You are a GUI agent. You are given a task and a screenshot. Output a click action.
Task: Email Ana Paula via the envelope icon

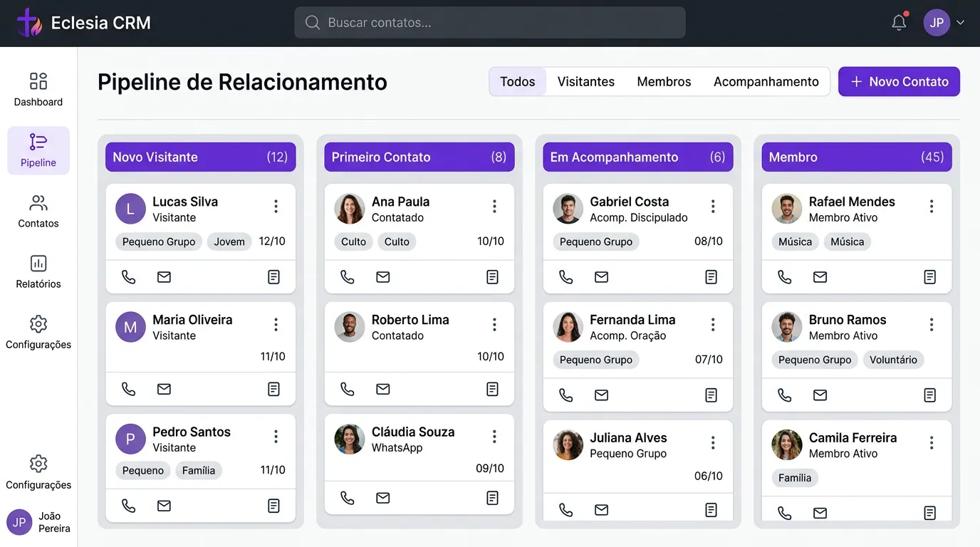point(382,276)
